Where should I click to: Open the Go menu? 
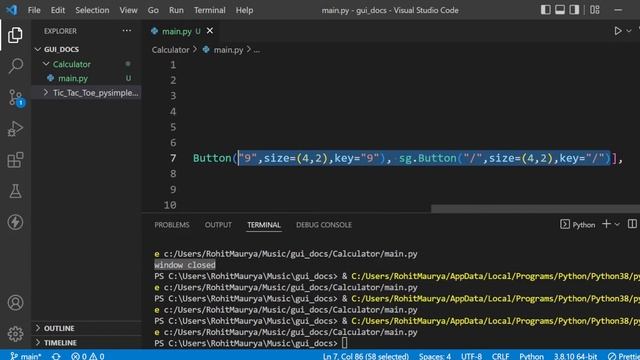153,10
